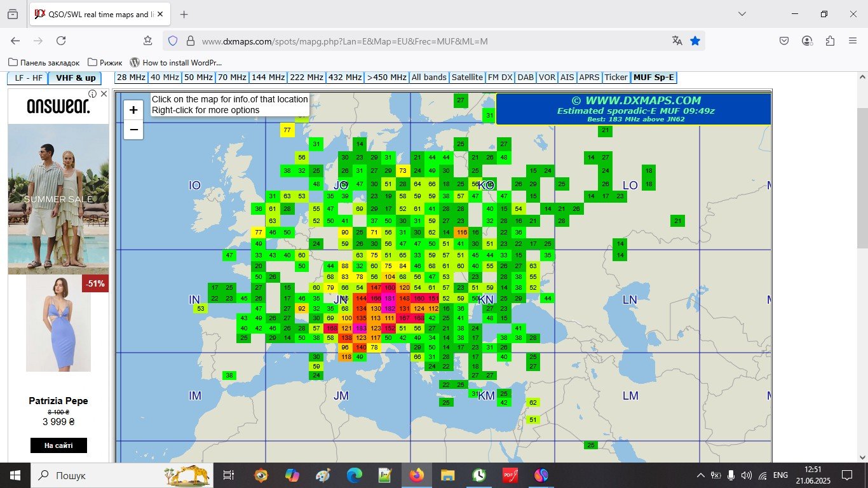Open the Панель закладок bookmarks folder
This screenshot has width=868, height=488.
pos(44,62)
